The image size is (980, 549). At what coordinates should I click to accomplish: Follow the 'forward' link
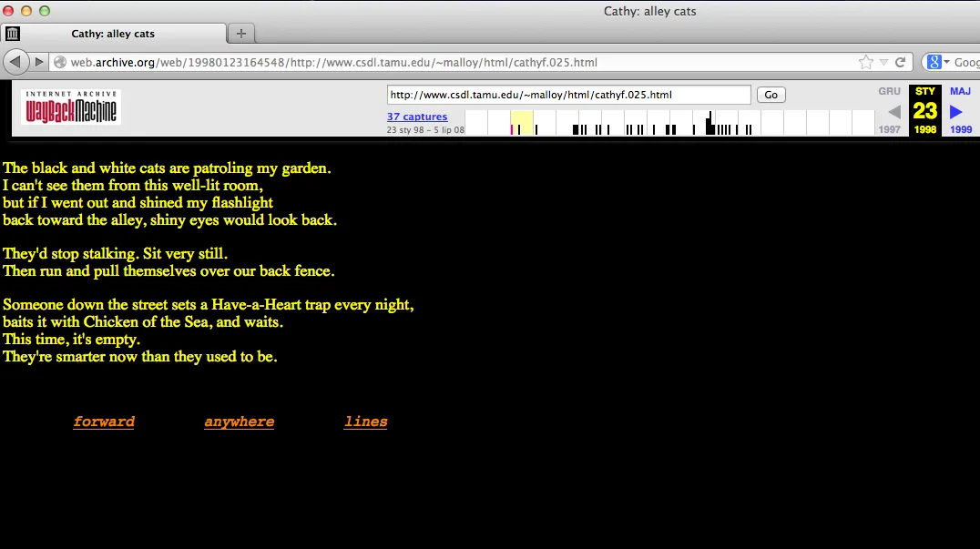click(104, 422)
